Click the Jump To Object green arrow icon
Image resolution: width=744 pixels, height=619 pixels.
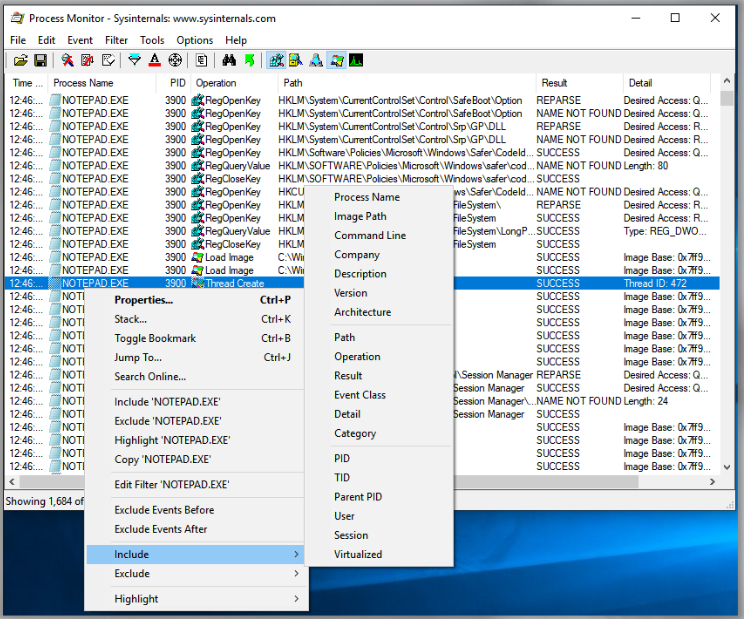[249, 60]
